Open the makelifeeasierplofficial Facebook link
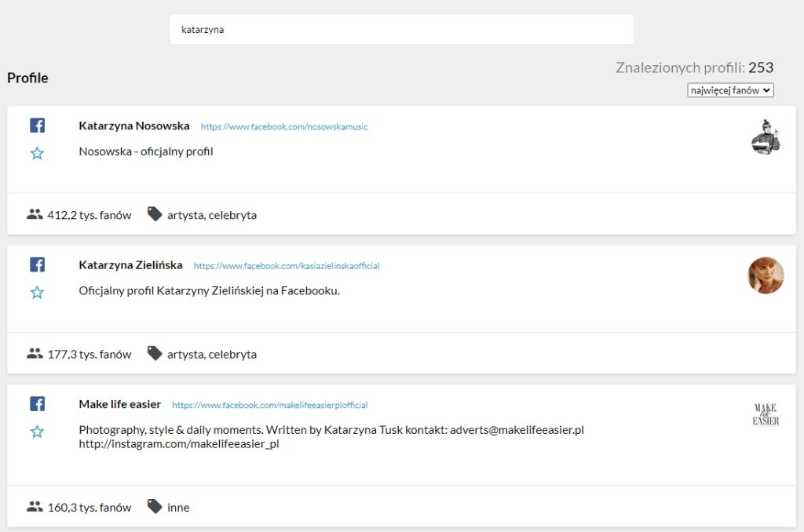The width and height of the screenshot is (804, 532). 270,405
